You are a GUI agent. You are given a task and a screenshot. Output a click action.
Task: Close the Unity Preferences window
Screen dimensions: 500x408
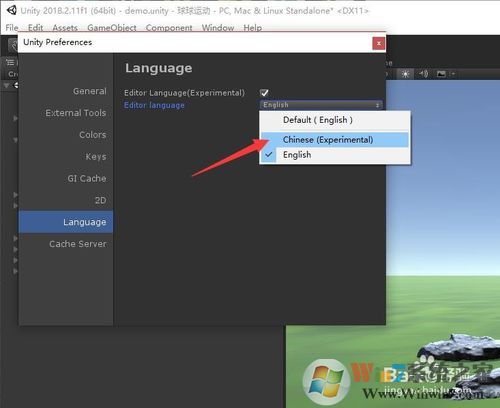[378, 43]
